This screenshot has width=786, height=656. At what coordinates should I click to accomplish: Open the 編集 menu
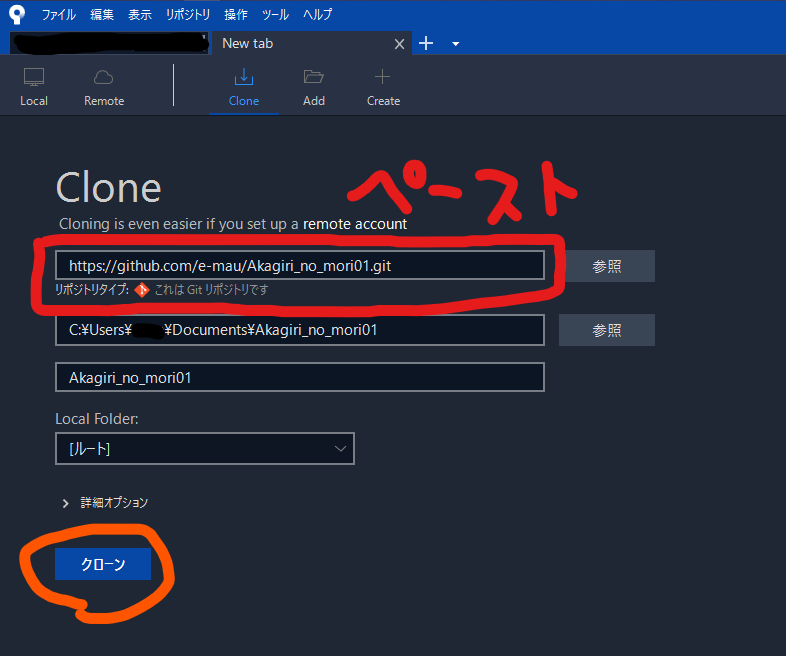click(102, 15)
